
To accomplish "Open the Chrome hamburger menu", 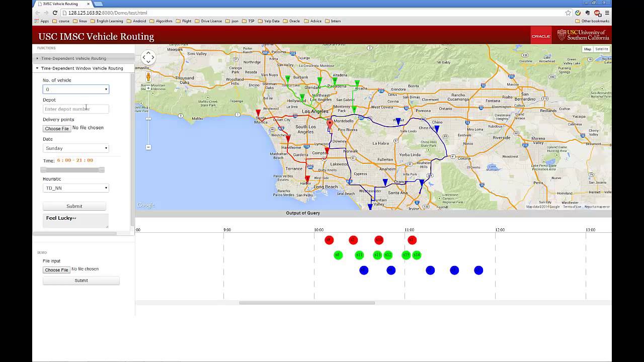I will pyautogui.click(x=607, y=13).
